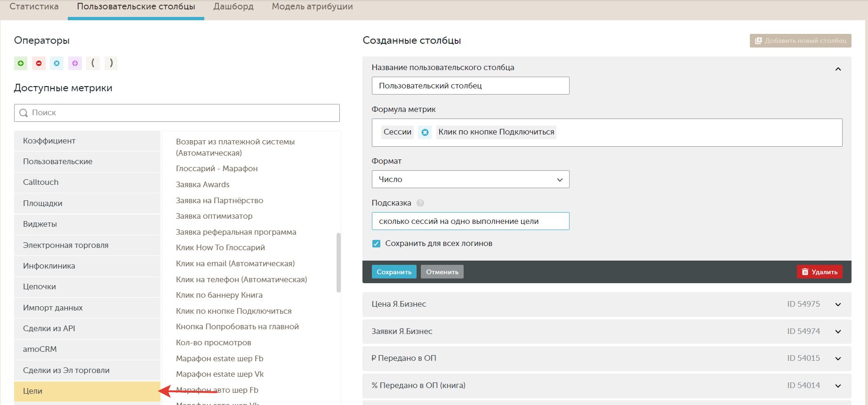The image size is (868, 405).
Task: Click the help icon next to Подсказка
Action: [x=420, y=203]
